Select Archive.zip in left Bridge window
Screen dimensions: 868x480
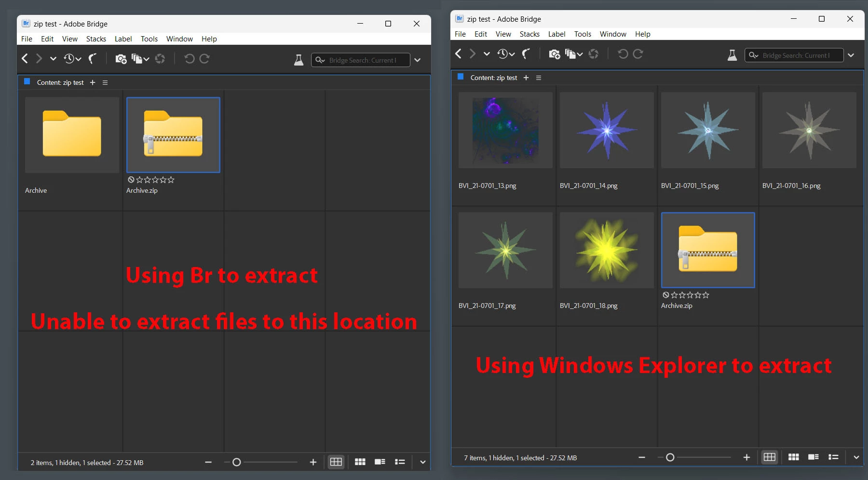pos(173,135)
